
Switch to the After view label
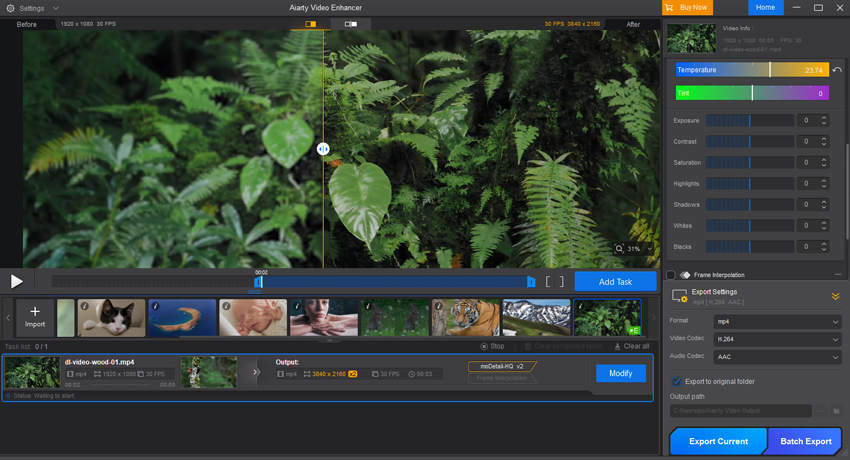click(x=633, y=24)
